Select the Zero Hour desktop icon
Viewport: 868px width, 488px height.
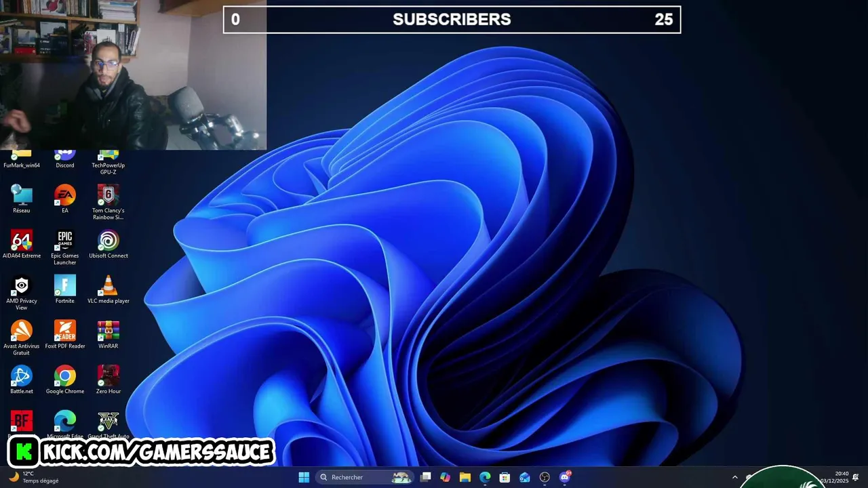tap(108, 380)
